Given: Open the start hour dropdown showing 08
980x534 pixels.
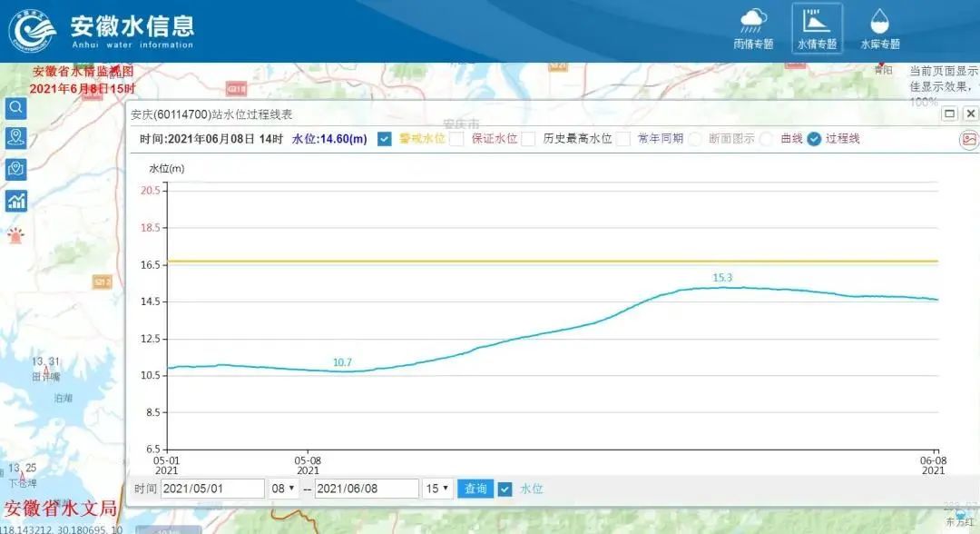Looking at the screenshot, I should (x=282, y=489).
